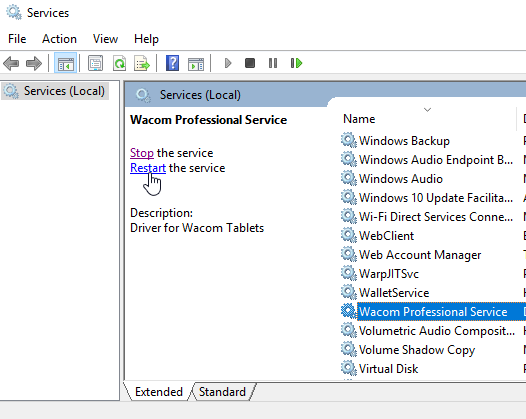Viewport: 526px width, 419px height.
Task: Switch to the Extended tab
Action: 159,392
